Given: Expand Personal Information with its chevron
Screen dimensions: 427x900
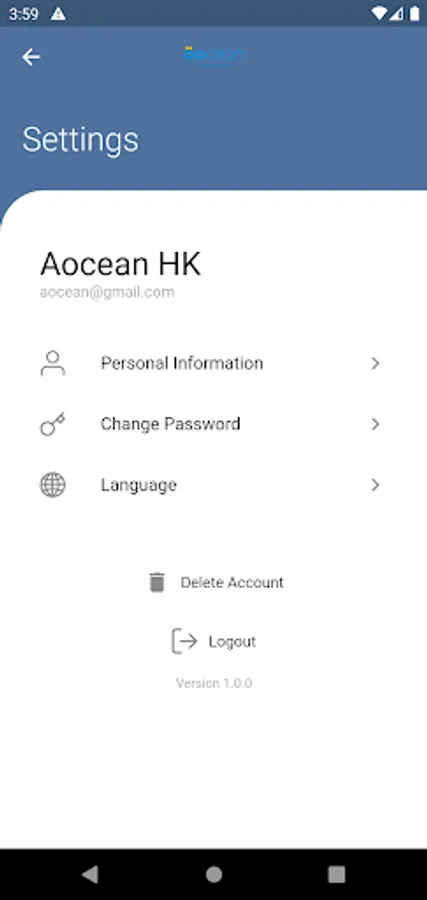Looking at the screenshot, I should click(375, 363).
